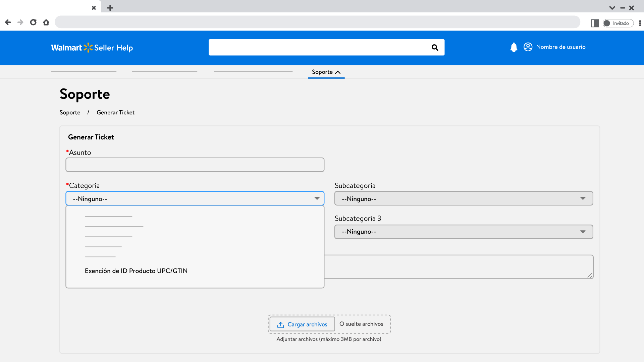
Task: Go to the browser home icon
Action: 46,22
